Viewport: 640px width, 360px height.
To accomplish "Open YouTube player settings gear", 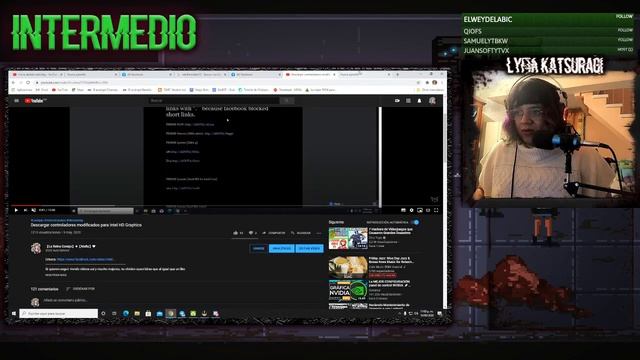I will click(x=411, y=210).
